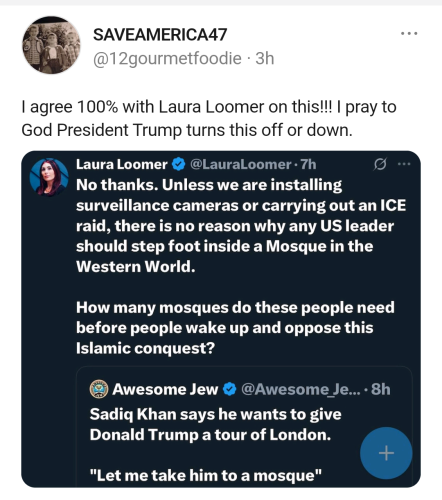The image size is (442, 500).
Task: Open the "Sadiq Khan says he wants" nested post
Action: [x=244, y=427]
